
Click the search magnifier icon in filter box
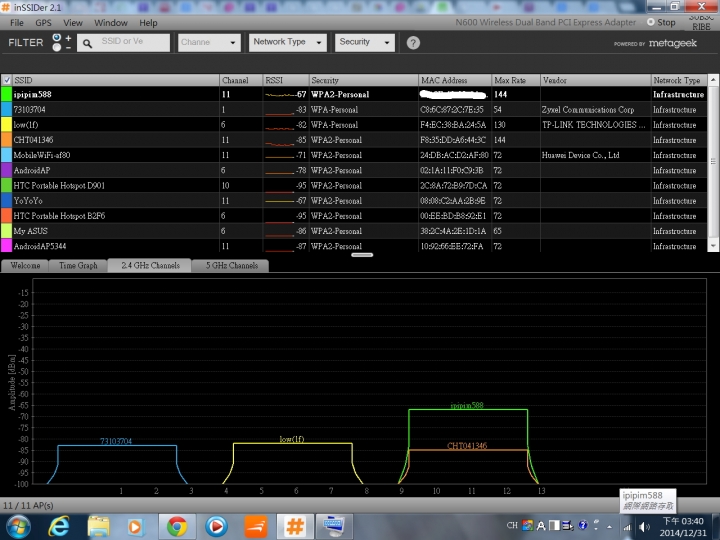(x=87, y=44)
